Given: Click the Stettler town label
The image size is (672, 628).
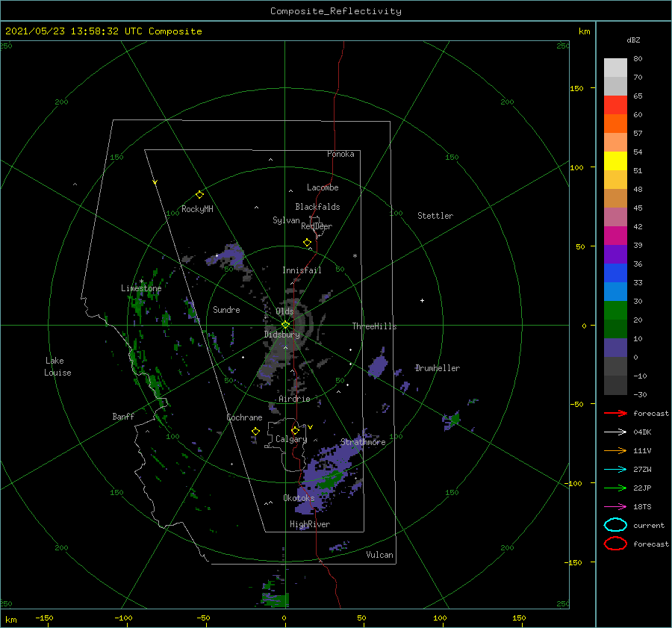Looking at the screenshot, I should 435,216.
